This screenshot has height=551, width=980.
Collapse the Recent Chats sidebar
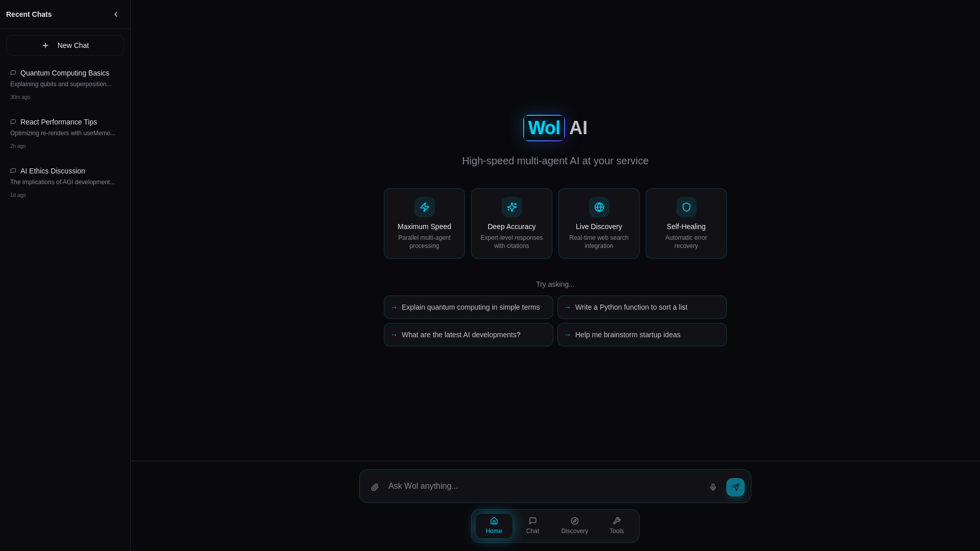pos(116,14)
